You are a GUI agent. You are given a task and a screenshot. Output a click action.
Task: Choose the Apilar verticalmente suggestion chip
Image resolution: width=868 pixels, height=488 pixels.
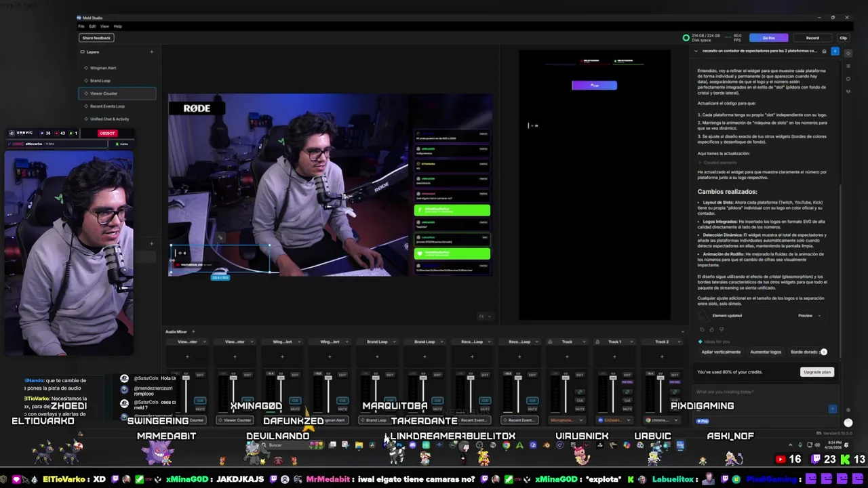pos(721,352)
